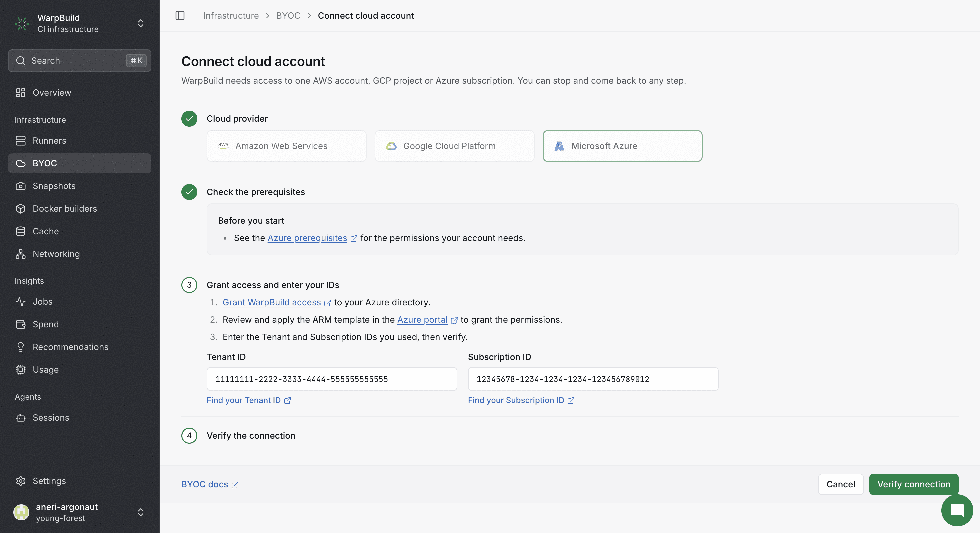This screenshot has width=980, height=533.
Task: Click step 3 circle indicator
Action: click(x=189, y=285)
